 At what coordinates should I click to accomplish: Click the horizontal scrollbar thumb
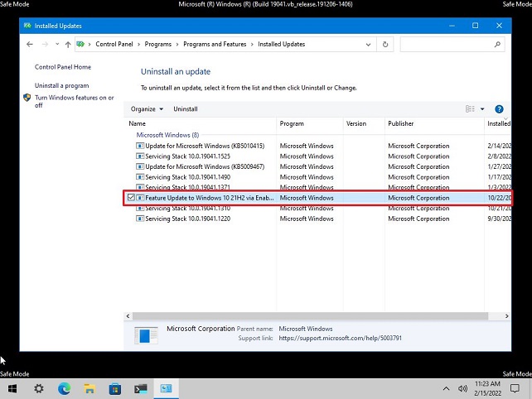[310, 316]
